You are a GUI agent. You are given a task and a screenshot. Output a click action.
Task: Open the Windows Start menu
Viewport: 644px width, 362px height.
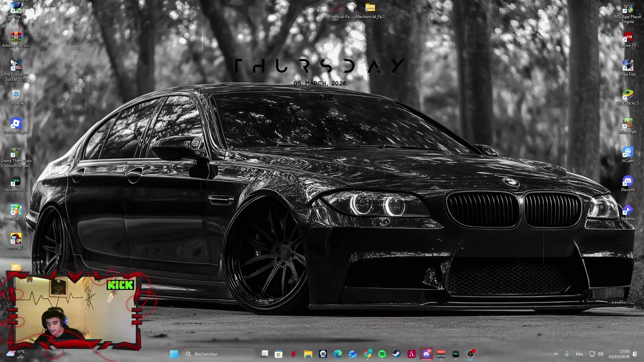pos(174,354)
